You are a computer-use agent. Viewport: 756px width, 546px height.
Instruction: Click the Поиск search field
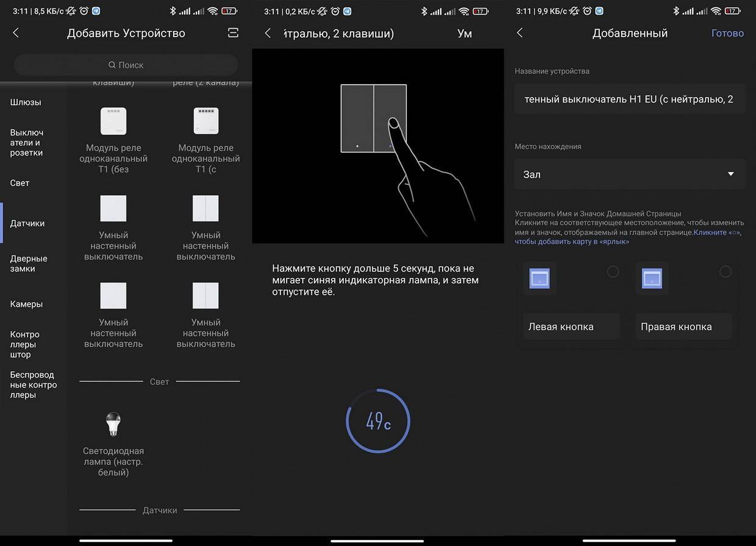point(126,65)
